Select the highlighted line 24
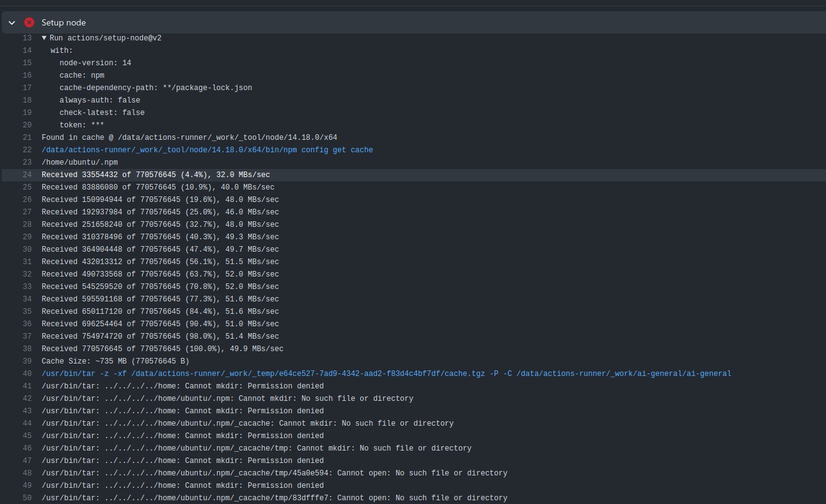Viewport: 826px width, 504px height. point(155,174)
